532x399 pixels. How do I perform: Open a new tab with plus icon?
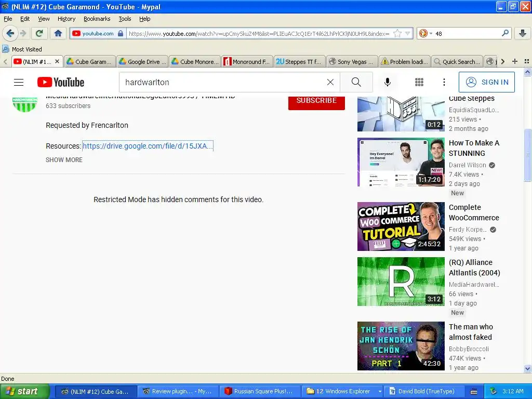[x=515, y=61]
